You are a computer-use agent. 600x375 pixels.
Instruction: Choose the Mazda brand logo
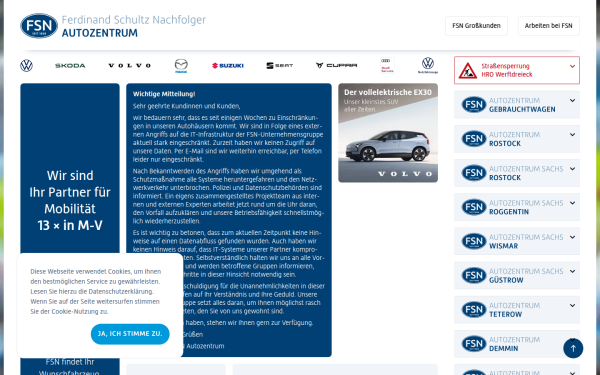click(x=181, y=66)
